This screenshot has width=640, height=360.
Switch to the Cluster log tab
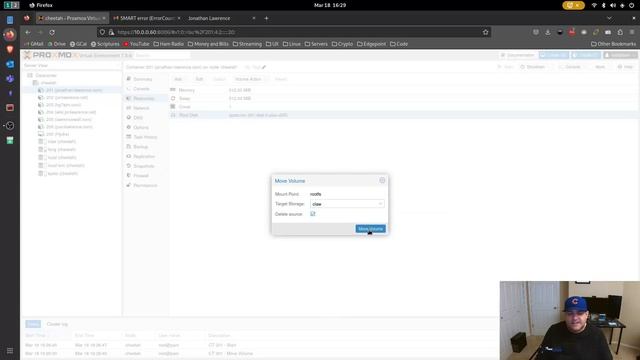[57, 324]
